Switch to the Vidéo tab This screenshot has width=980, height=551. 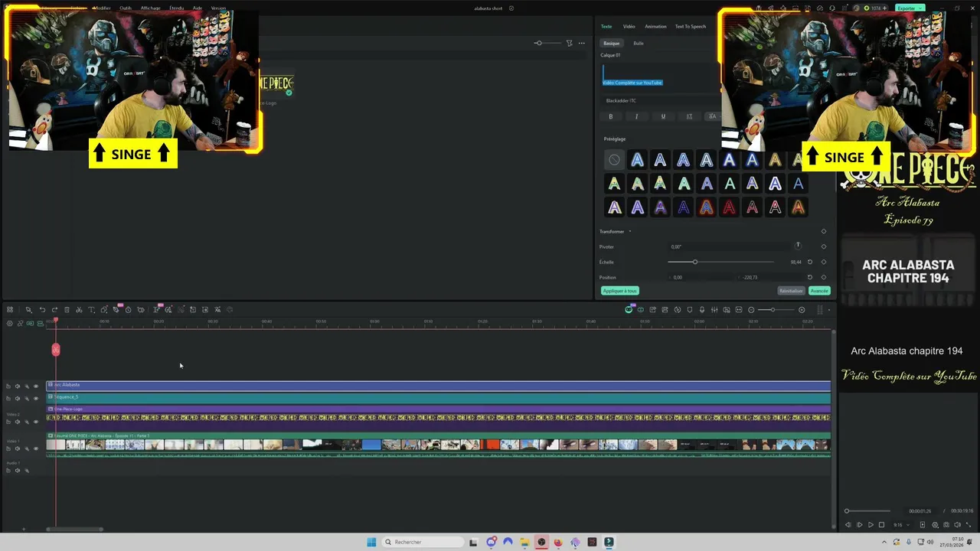click(629, 26)
